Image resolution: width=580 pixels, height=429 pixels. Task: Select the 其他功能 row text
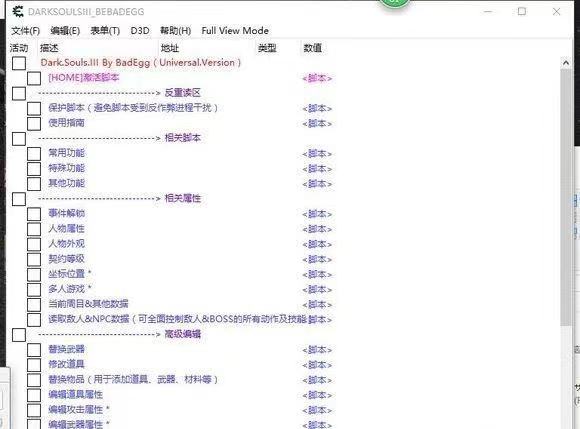tap(66, 183)
